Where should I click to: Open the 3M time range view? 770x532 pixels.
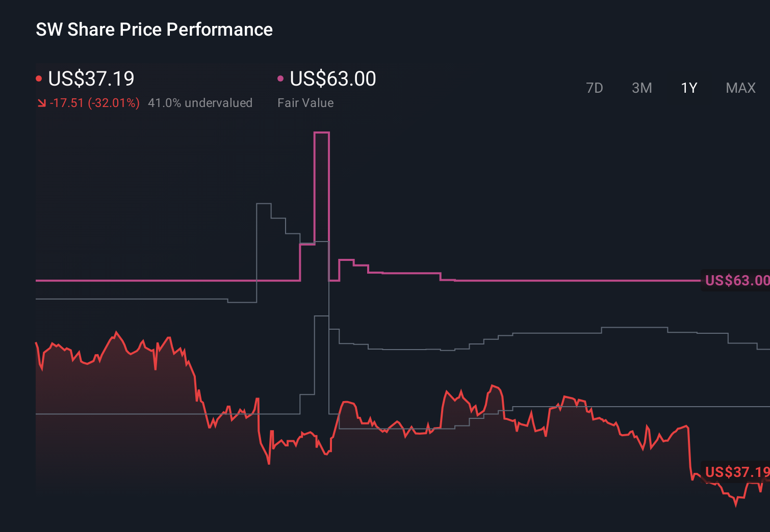pos(641,88)
